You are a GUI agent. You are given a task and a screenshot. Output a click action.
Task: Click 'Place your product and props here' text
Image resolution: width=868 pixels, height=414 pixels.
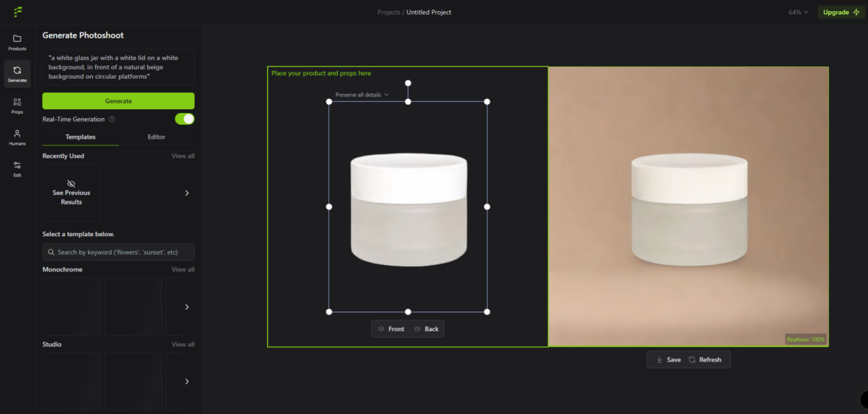(321, 73)
